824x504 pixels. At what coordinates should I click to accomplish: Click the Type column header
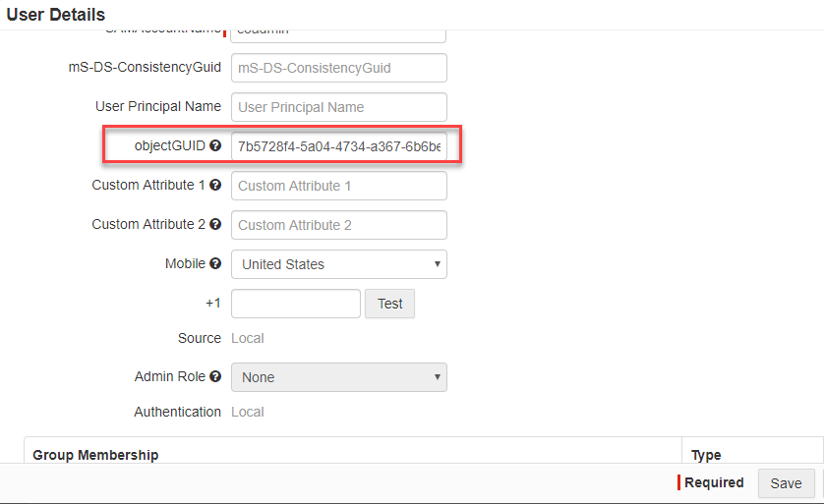coord(706,455)
